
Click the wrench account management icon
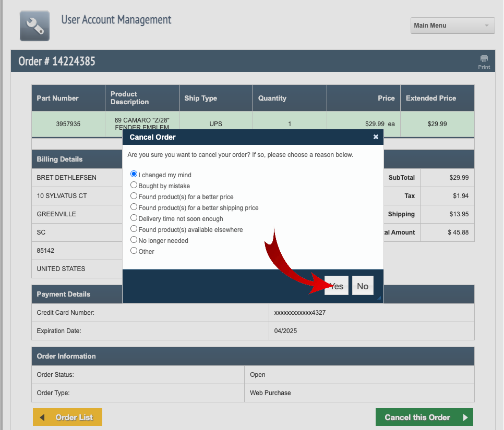35,26
